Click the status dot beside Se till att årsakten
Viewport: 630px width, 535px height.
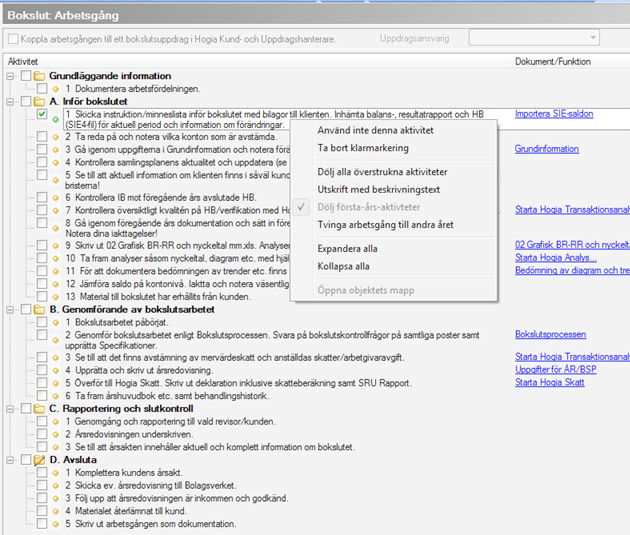pos(55,447)
